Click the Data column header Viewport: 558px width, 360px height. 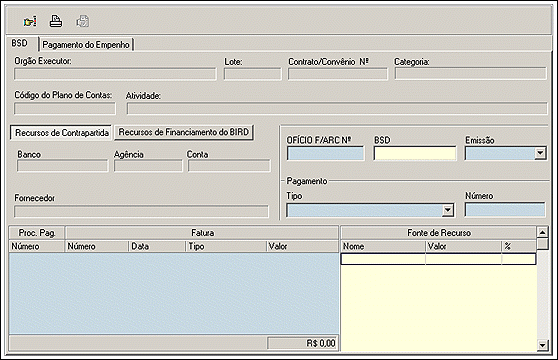[x=157, y=247]
